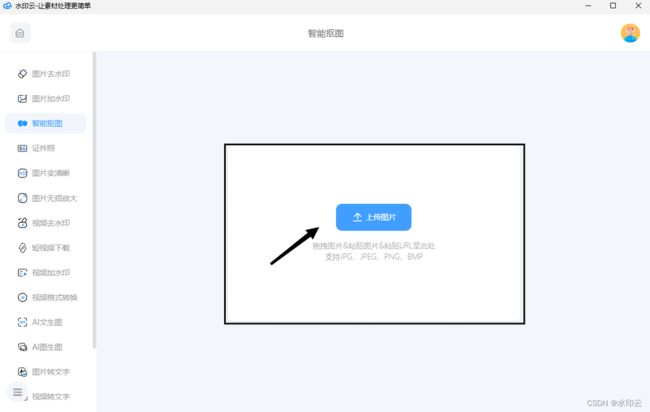This screenshot has height=412, width=650.
Task: Open the user avatar profile
Action: [x=630, y=33]
